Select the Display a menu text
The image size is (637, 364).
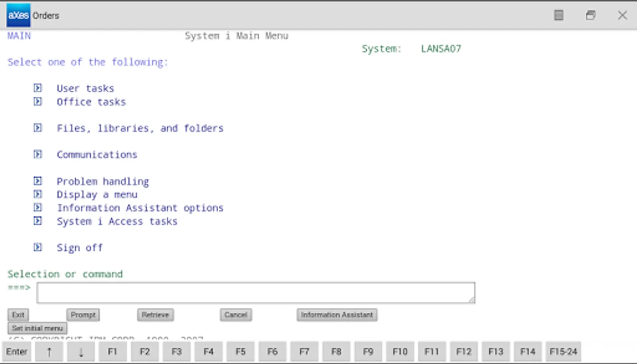coord(97,195)
